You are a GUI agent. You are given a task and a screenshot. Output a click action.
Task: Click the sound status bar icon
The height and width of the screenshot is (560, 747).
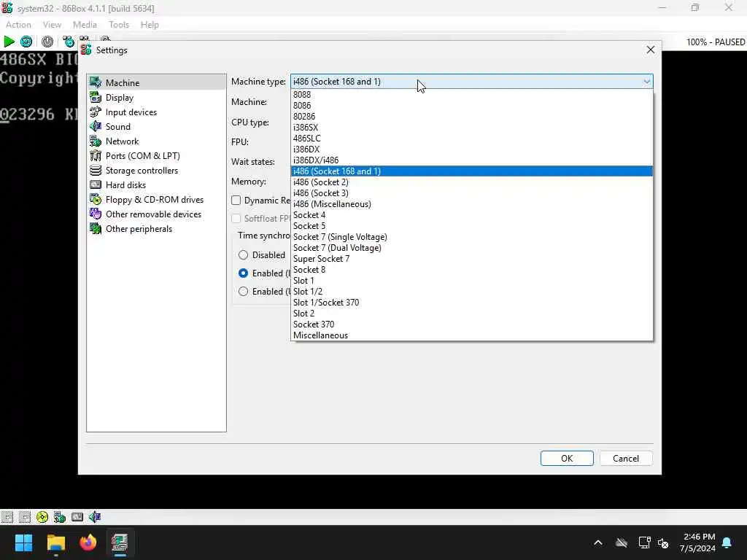click(95, 517)
